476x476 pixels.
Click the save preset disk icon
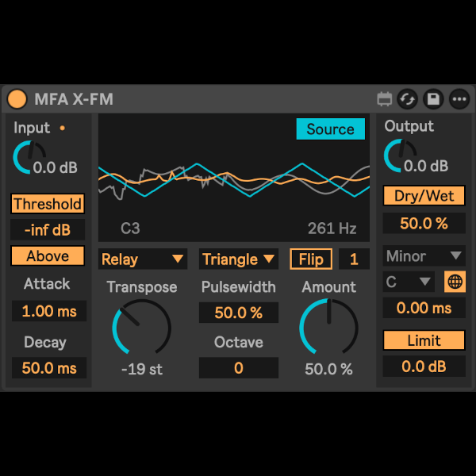coord(433,99)
